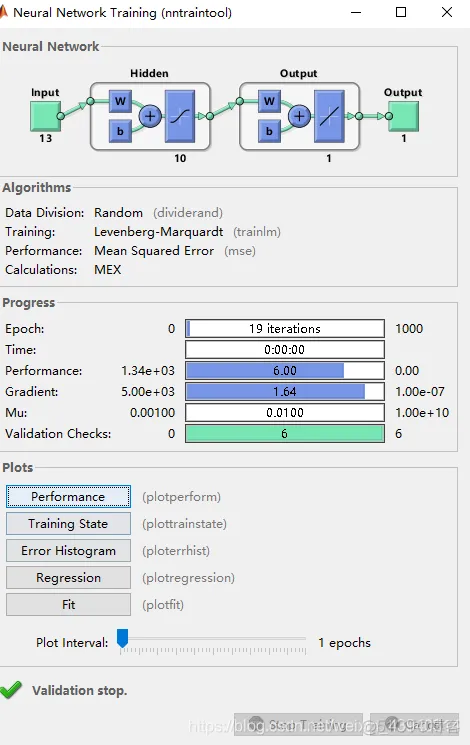The image size is (470, 745).
Task: Click the '1 epochs' plot interval value
Action: pos(345,642)
